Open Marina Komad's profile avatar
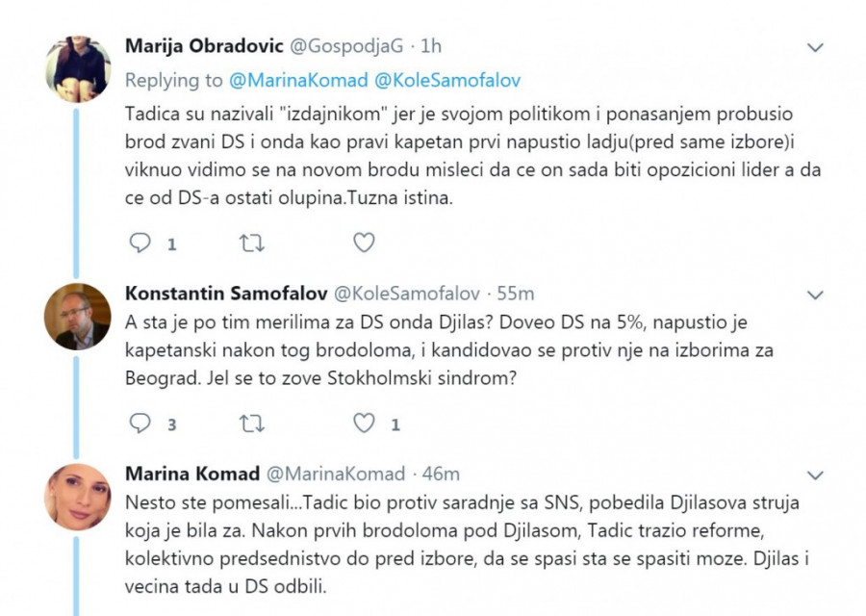This screenshot has width=866, height=616. pos(78,496)
